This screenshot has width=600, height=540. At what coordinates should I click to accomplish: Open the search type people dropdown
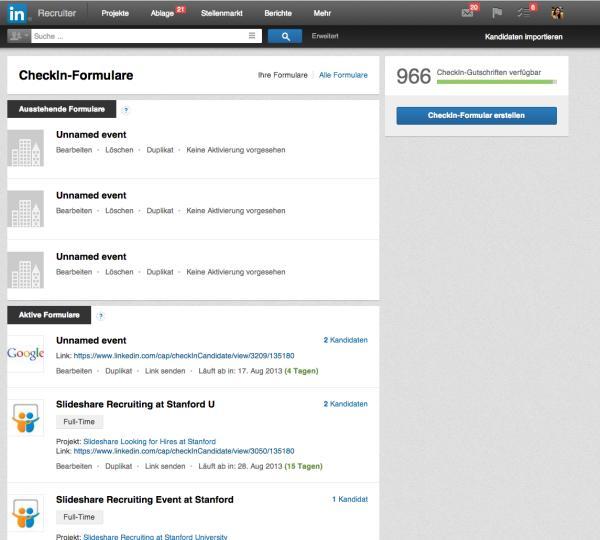18,36
